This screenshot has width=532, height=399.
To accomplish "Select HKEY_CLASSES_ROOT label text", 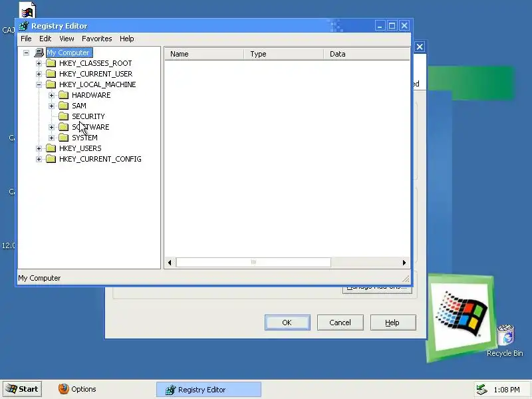I will 95,63.
